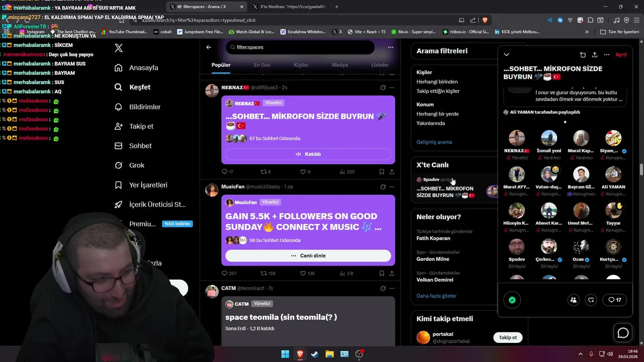Click the filter:spaces search field
The height and width of the screenshot is (362, 644).
point(300,47)
